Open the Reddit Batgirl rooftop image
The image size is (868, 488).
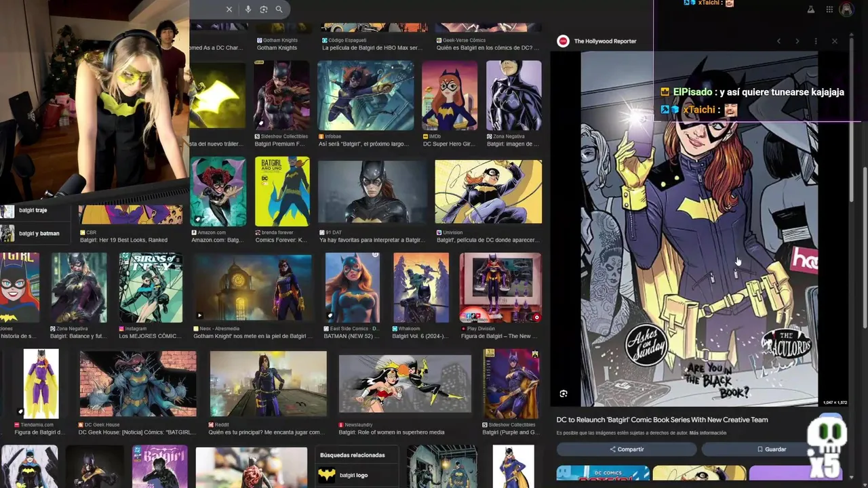(268, 384)
